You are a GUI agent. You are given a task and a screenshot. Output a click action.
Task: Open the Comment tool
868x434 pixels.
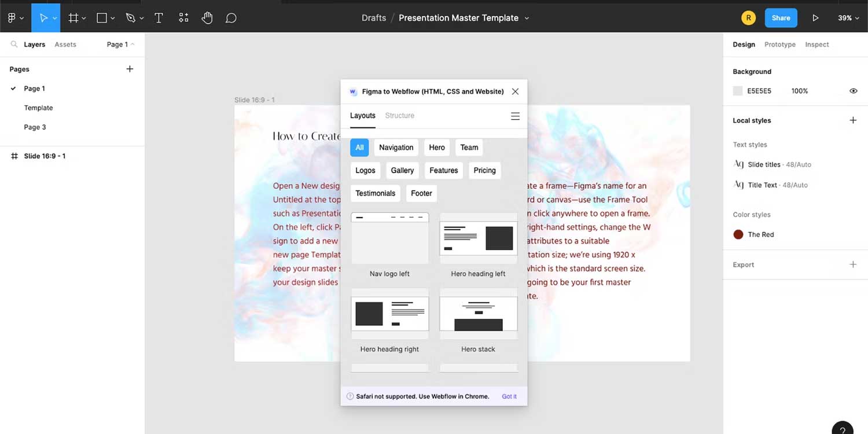point(231,17)
